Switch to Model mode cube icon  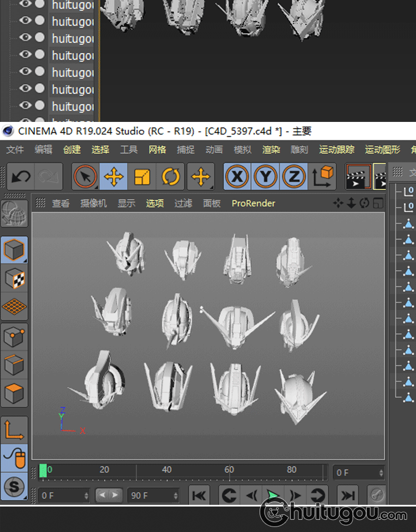point(14,250)
